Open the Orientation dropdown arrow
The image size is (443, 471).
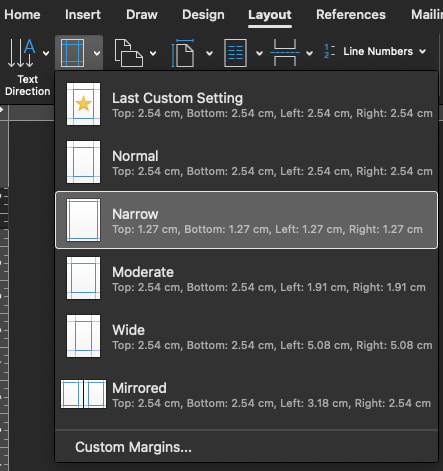point(153,53)
